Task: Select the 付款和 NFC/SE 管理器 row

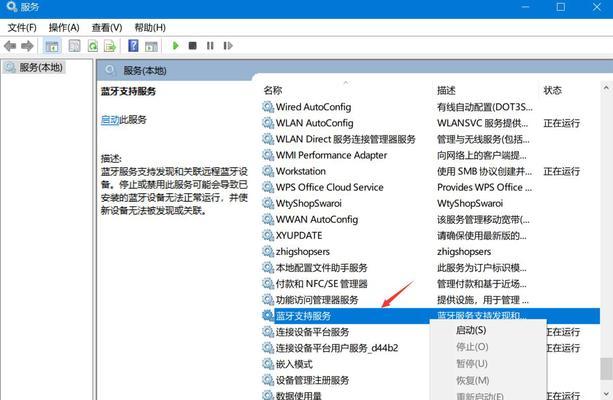Action: pyautogui.click(x=430, y=283)
